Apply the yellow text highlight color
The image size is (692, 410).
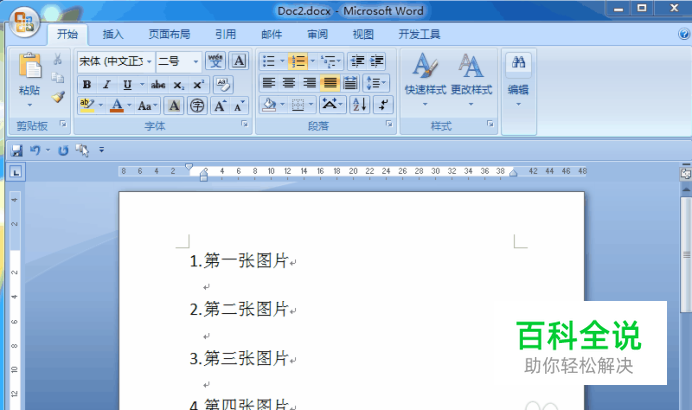click(87, 105)
